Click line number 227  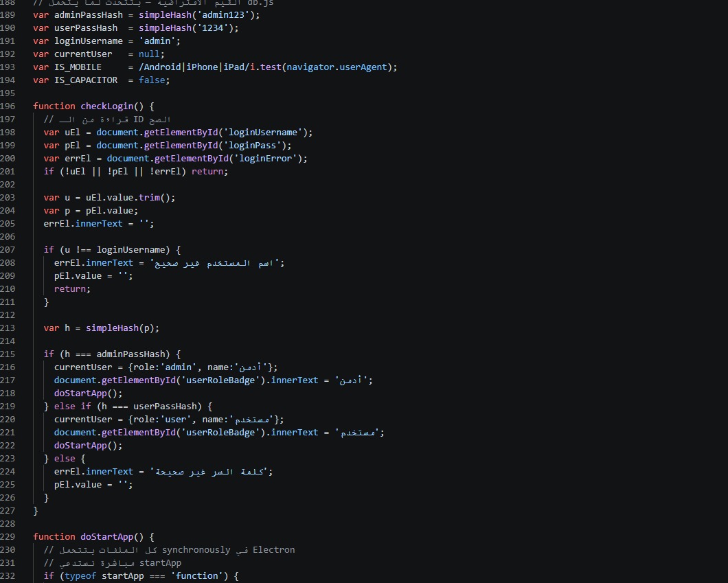(x=8, y=511)
